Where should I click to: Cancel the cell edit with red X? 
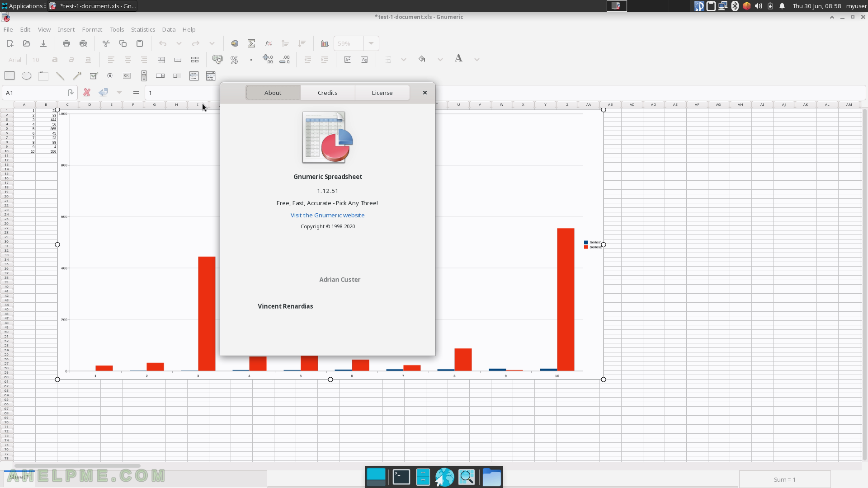tap(87, 93)
